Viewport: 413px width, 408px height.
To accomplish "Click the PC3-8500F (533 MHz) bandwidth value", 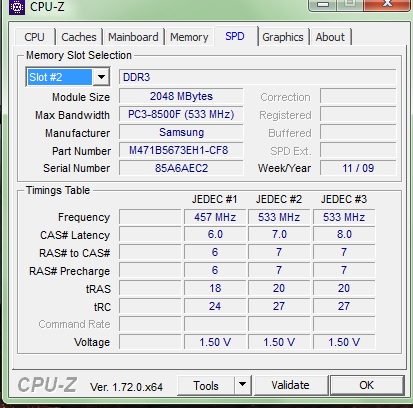I will (181, 114).
